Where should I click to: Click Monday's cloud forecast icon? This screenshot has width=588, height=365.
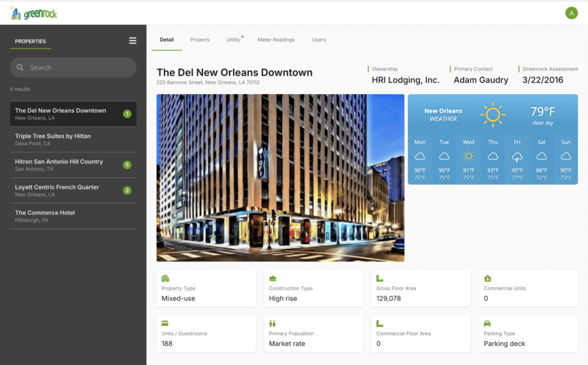tap(420, 156)
